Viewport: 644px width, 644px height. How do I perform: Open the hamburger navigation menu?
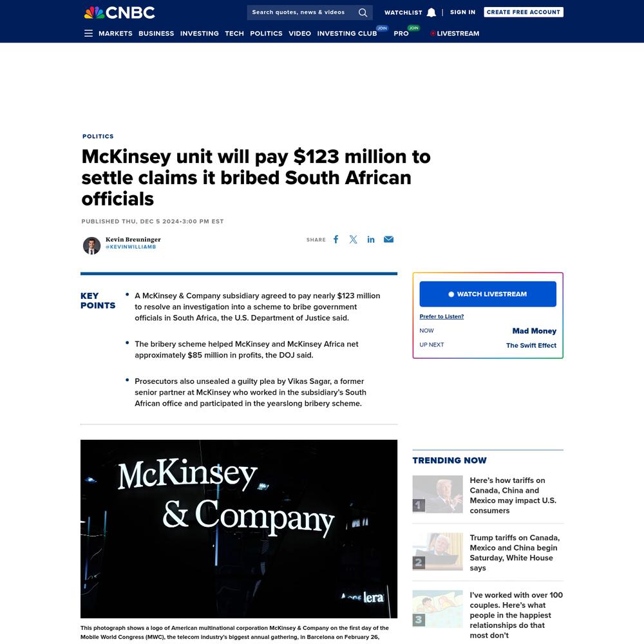[88, 33]
